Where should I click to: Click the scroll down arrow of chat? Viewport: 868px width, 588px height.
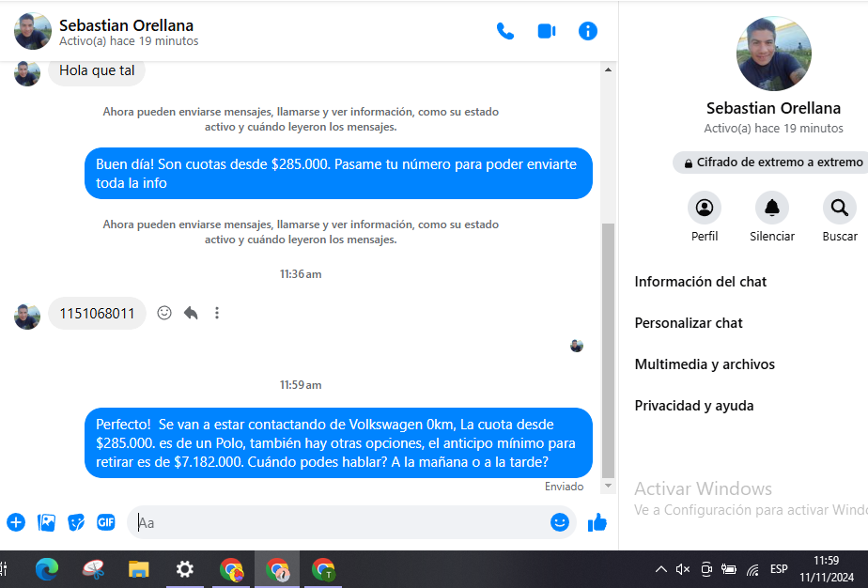point(608,486)
